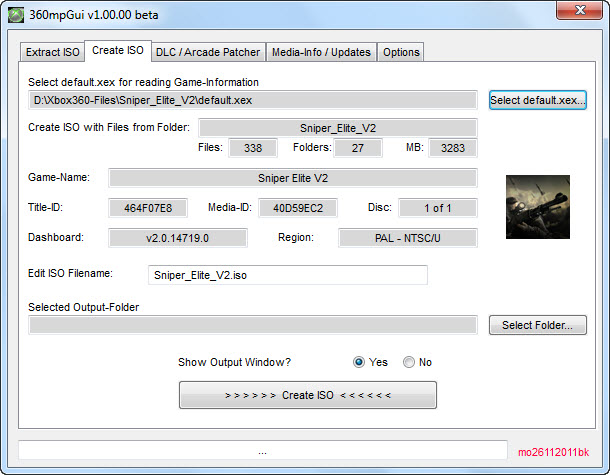Close the 360mpGui window
The width and height of the screenshot is (610, 475).
(x=579, y=10)
